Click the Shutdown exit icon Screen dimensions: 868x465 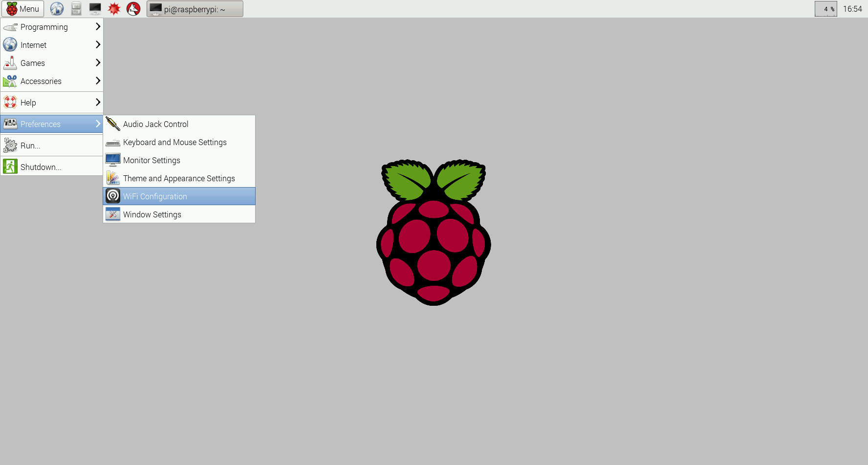point(10,167)
